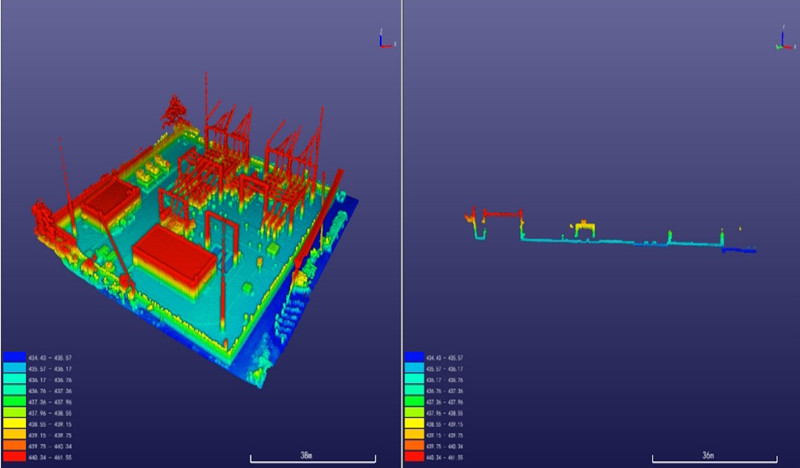Pick blue 434.43 swatch in right legend
This screenshot has width=800, height=468.
click(x=416, y=357)
